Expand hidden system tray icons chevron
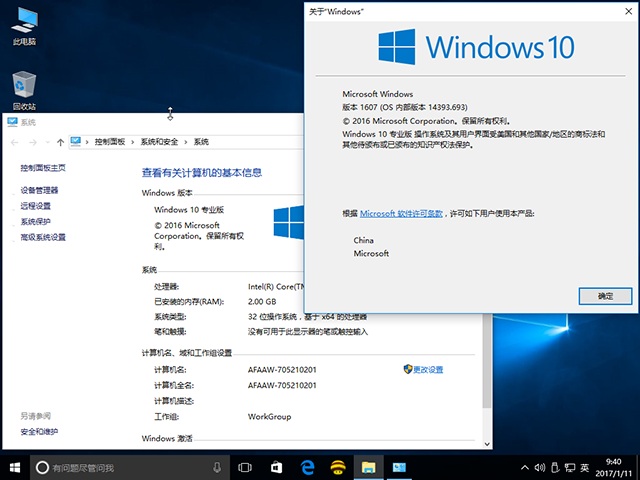The height and width of the screenshot is (480, 640). tap(521, 467)
